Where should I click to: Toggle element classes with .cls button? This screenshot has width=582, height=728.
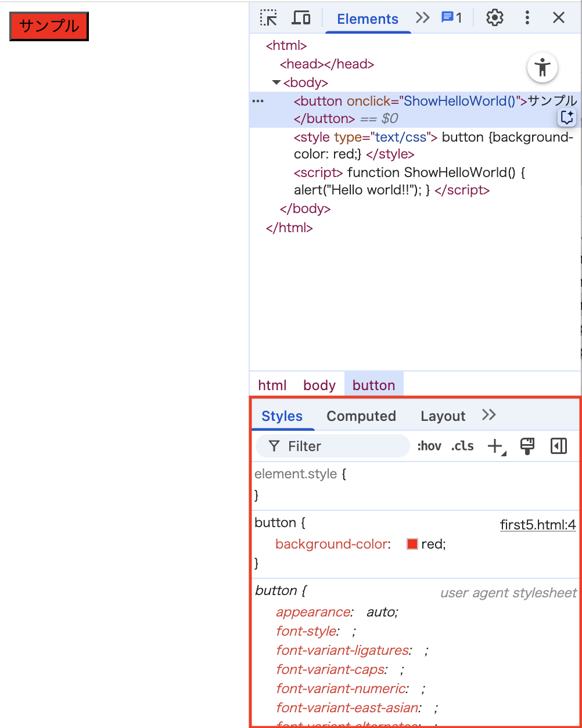(x=462, y=446)
